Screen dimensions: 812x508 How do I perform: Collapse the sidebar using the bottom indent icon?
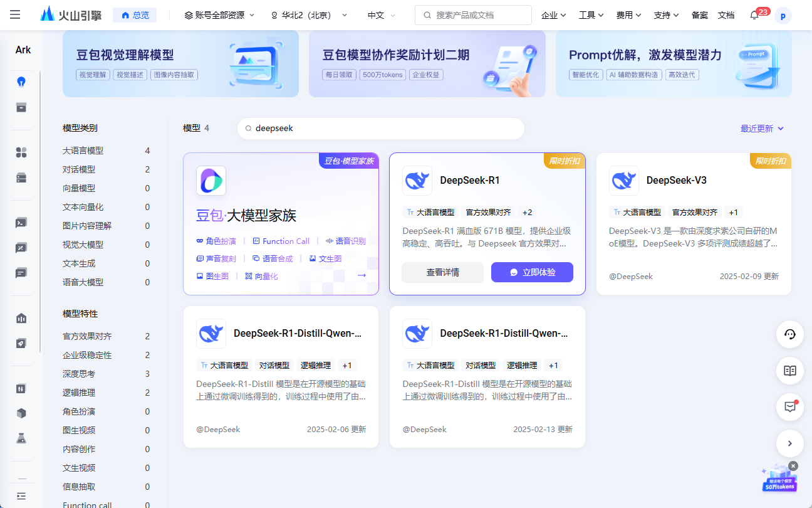21,495
